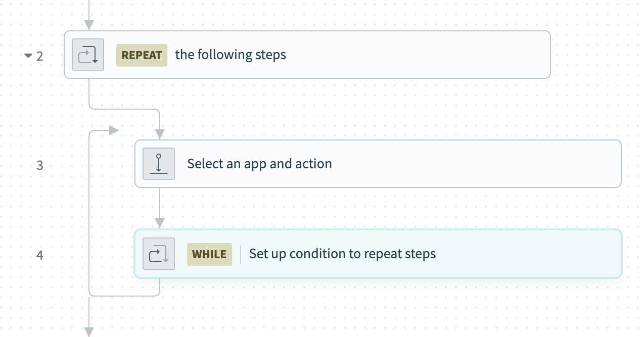Click the placeholder action icon of step 3
The width and height of the screenshot is (644, 337).
coord(159,163)
